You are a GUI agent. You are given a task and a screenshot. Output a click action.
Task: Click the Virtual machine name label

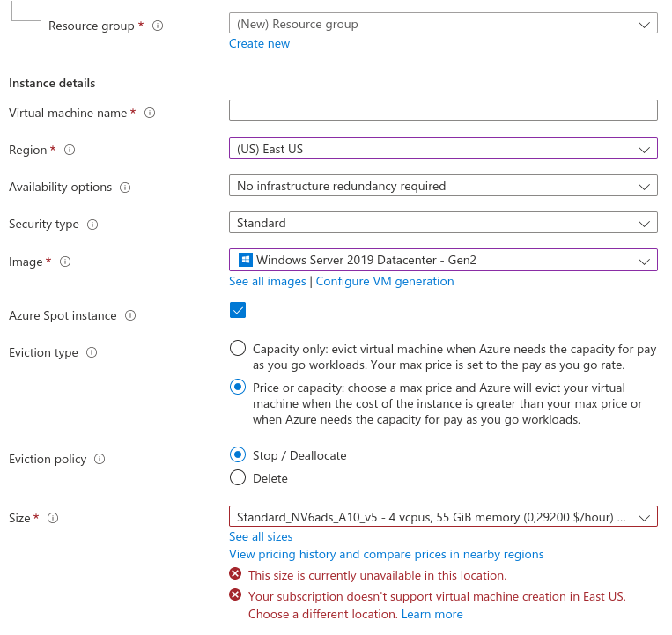pos(68,113)
